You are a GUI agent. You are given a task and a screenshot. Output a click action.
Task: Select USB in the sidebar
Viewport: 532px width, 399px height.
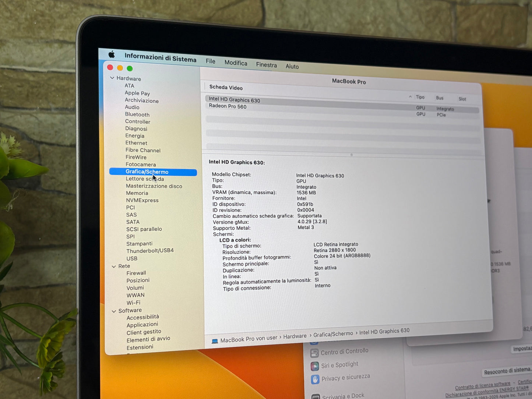pyautogui.click(x=132, y=258)
